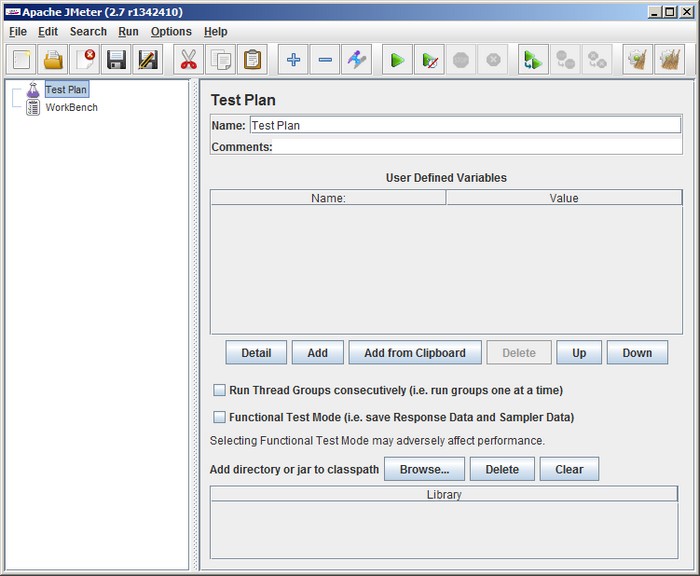The width and height of the screenshot is (700, 576).
Task: Click the Name field containing Test Plan
Action: point(465,125)
